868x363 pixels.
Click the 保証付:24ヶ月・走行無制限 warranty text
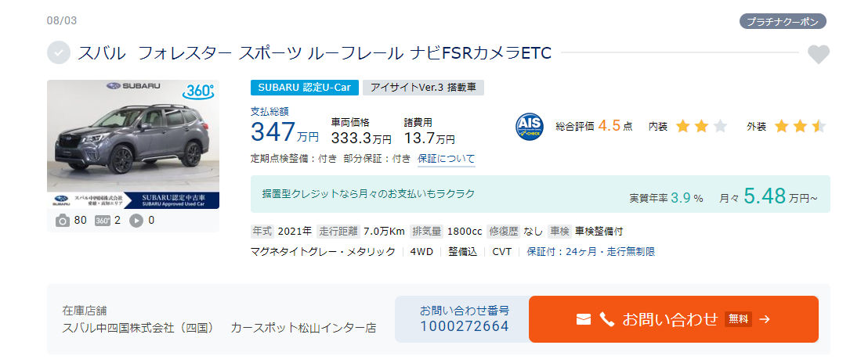(x=591, y=252)
